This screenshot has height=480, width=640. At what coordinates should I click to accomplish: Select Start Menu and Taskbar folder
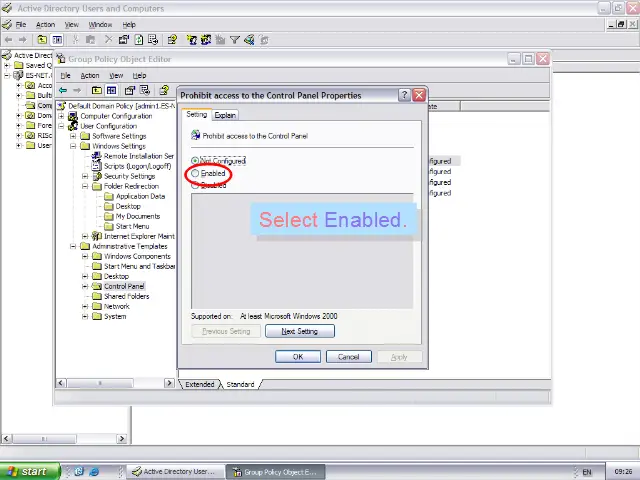point(140,266)
